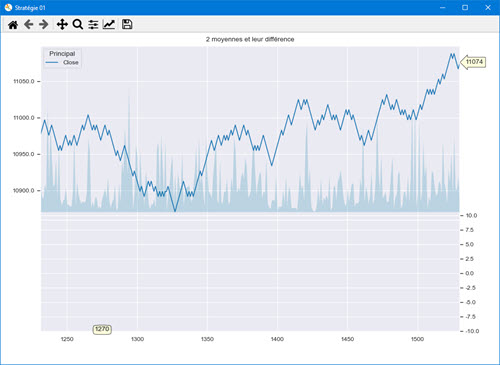Select the Zoom to rectangle tool
The image size is (500, 365).
coord(78,24)
